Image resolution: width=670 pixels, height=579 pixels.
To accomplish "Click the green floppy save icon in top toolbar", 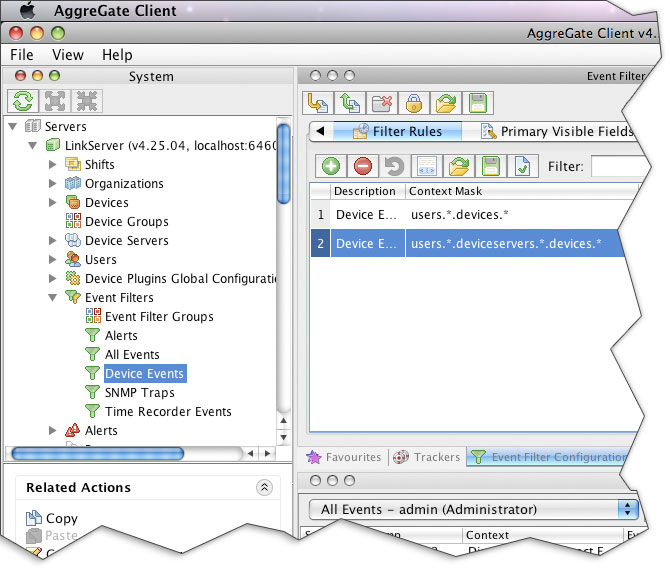I will pos(478,103).
